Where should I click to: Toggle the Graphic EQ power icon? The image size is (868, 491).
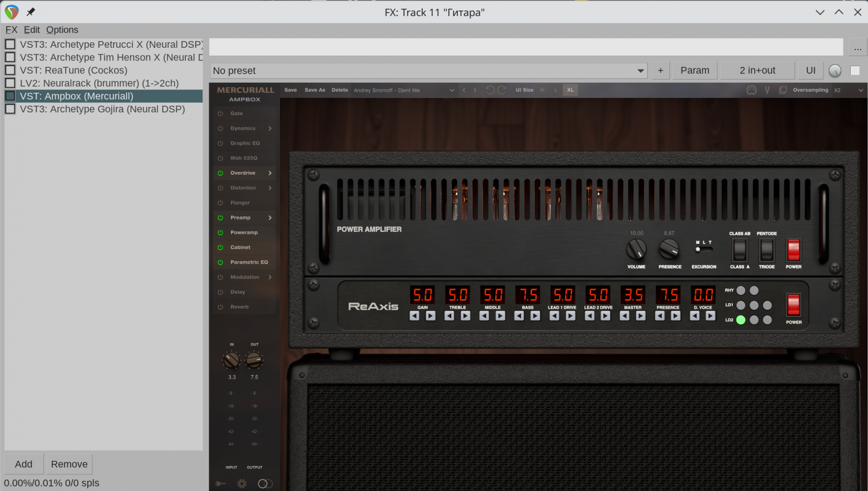(x=220, y=143)
